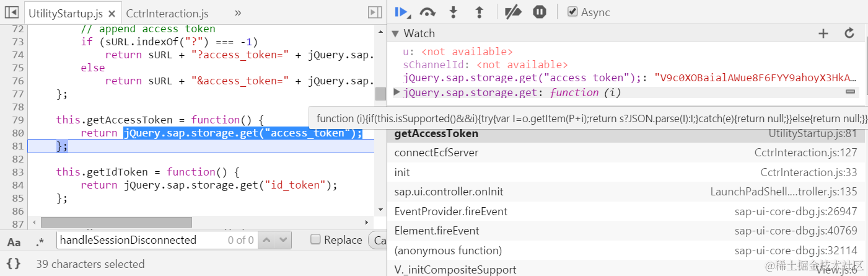This screenshot has height=276, width=868.
Task: Open the sap-ui-core-dbg.js:40769 link
Action: click(x=796, y=231)
